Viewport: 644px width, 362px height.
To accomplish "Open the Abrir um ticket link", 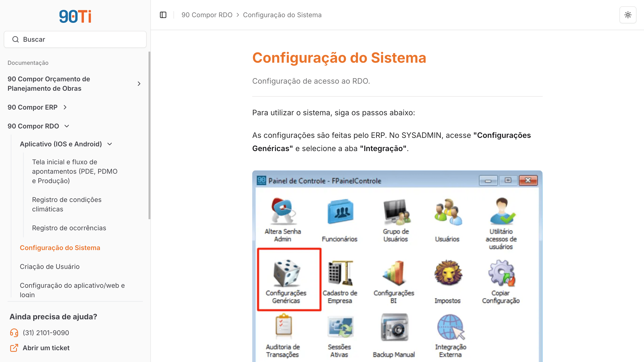I will [x=46, y=348].
